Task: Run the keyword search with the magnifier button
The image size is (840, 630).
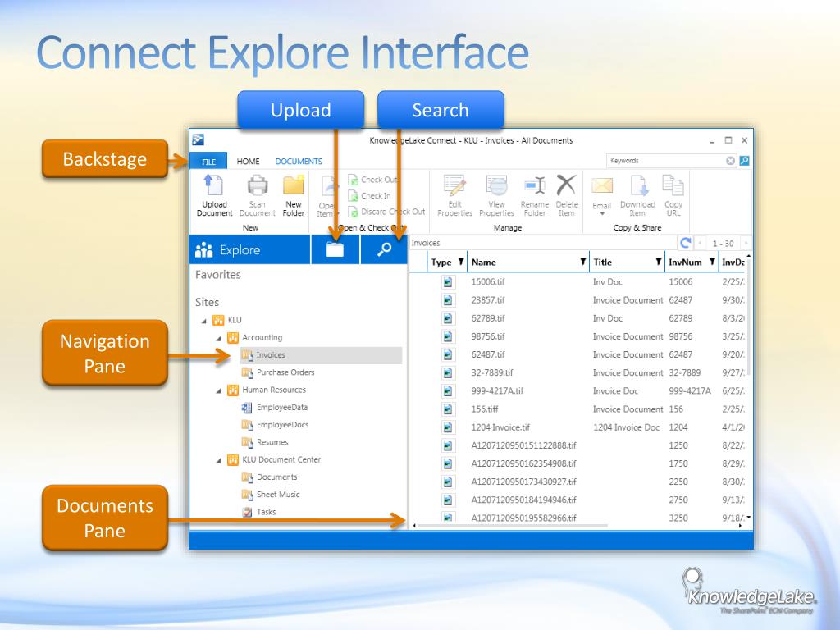Action: point(744,161)
